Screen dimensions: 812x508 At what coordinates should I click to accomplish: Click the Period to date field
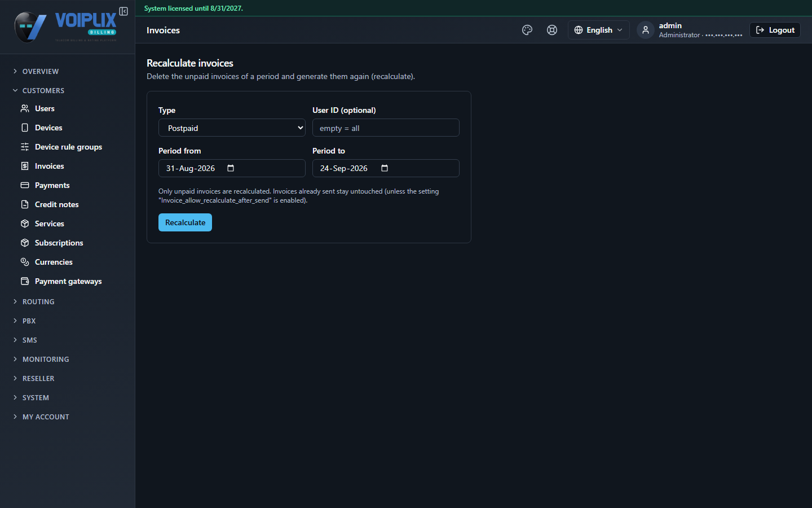tap(386, 168)
